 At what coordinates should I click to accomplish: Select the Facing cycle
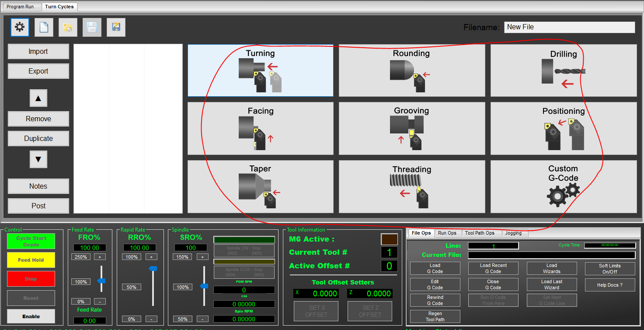point(261,129)
